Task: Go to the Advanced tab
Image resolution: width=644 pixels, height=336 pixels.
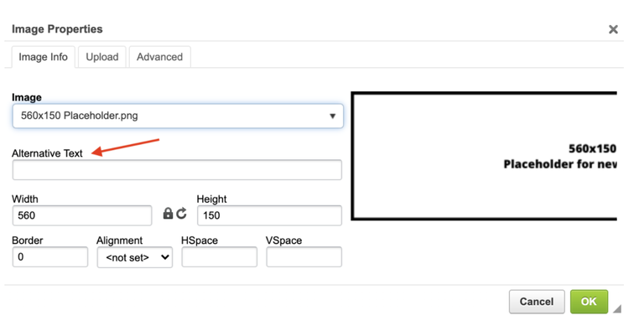Action: [x=159, y=57]
